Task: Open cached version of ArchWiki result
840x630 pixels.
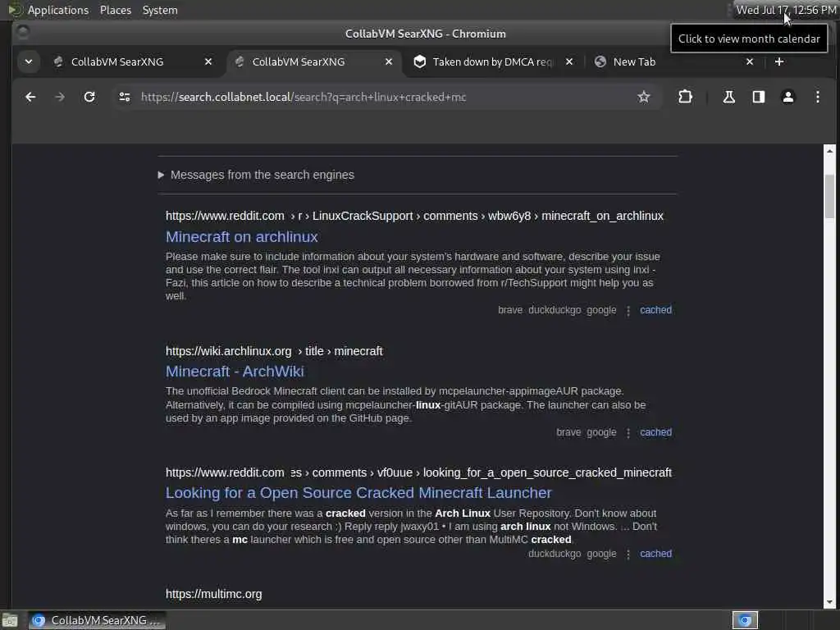Action: click(655, 432)
